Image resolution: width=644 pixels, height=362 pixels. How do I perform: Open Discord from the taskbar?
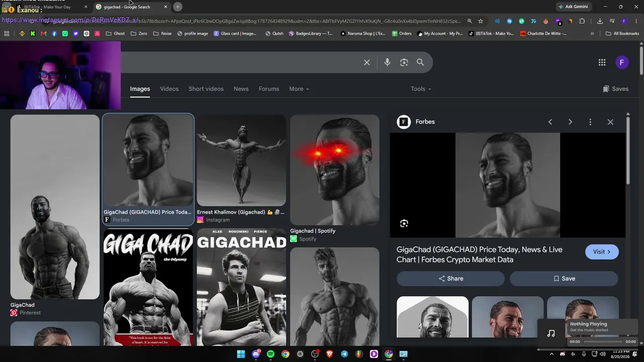tap(256, 354)
